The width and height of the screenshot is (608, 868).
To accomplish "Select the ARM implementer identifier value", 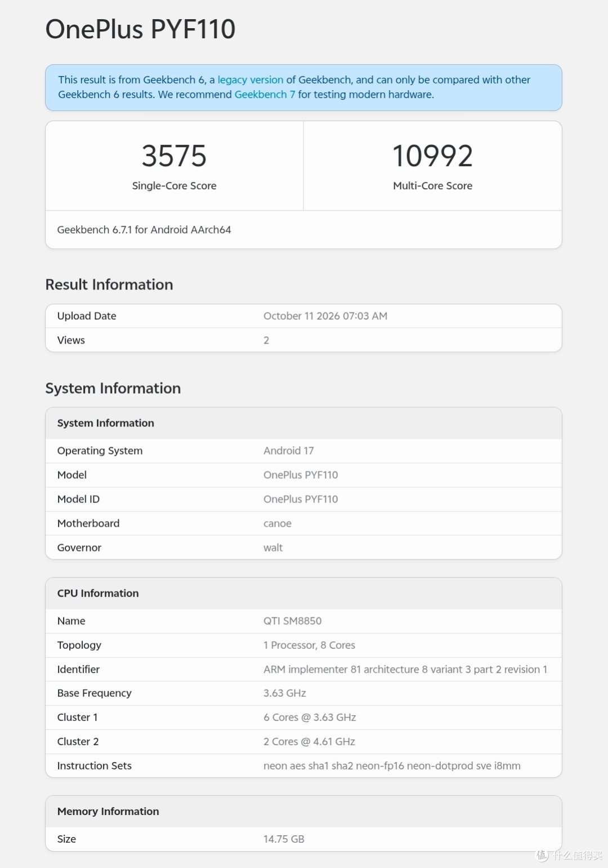I will tap(405, 669).
